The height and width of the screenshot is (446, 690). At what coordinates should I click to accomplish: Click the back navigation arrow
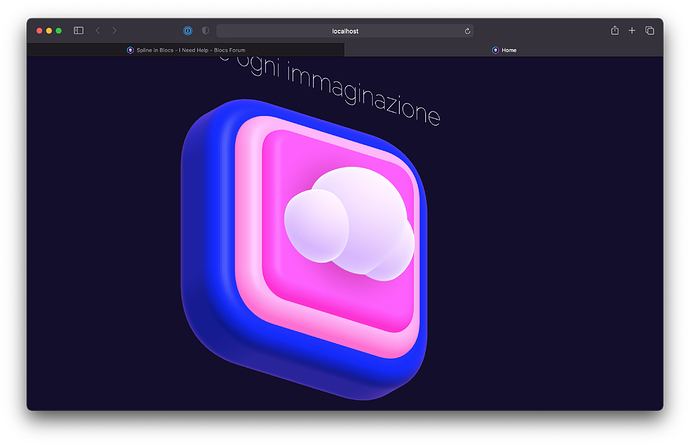click(x=98, y=31)
